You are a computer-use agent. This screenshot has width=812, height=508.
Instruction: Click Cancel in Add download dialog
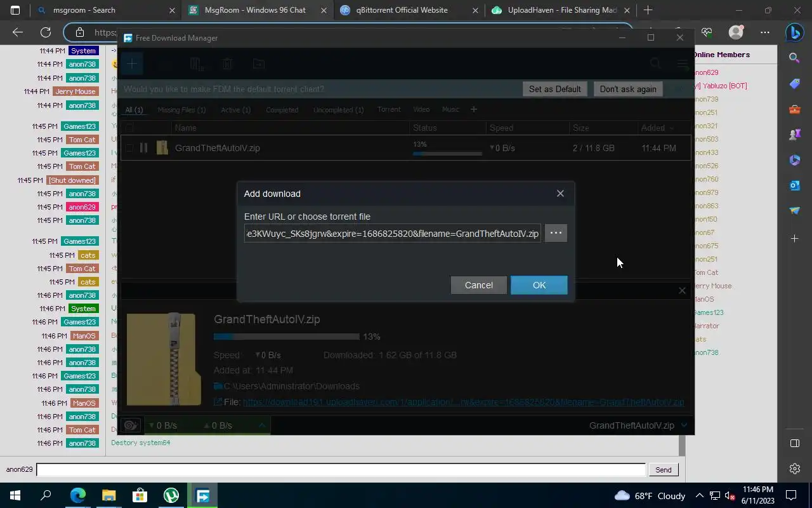[x=478, y=285]
